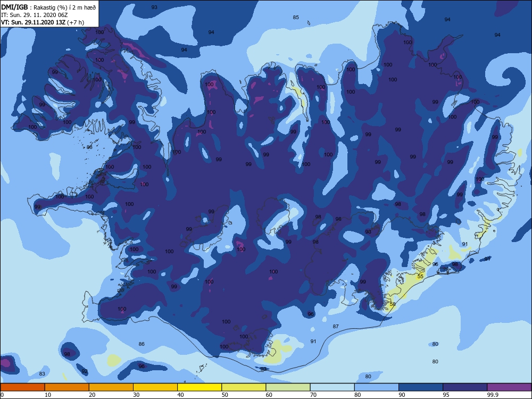Image resolution: width=532 pixels, height=399 pixels.
Task: Select the 30–40 legend color band
Action: click(155, 387)
